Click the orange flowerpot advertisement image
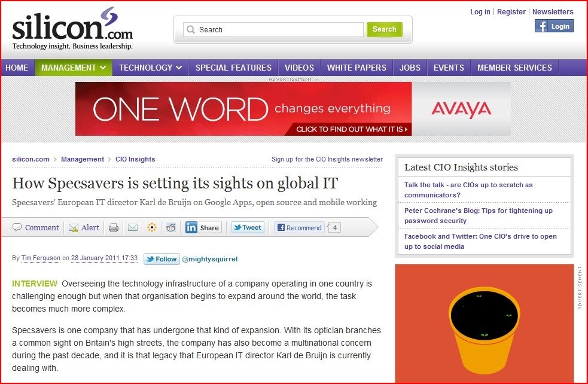588x384 pixels. point(484,323)
